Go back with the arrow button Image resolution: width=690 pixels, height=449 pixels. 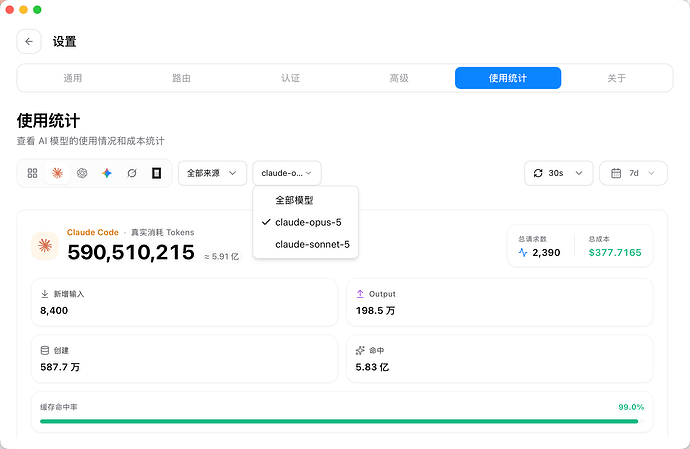[29, 41]
